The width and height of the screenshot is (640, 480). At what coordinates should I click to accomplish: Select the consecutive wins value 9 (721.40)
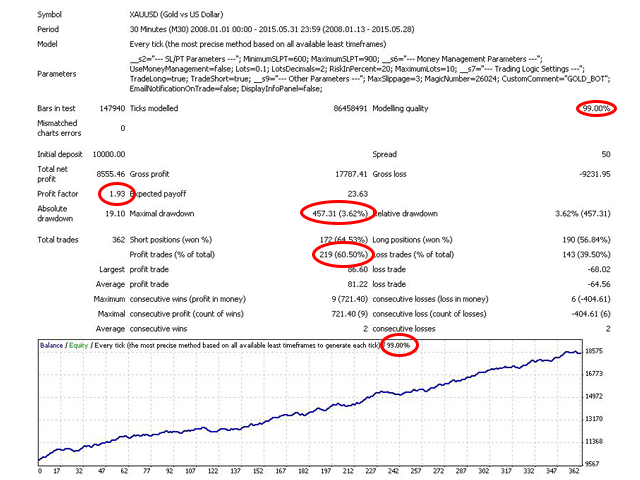[x=349, y=299]
